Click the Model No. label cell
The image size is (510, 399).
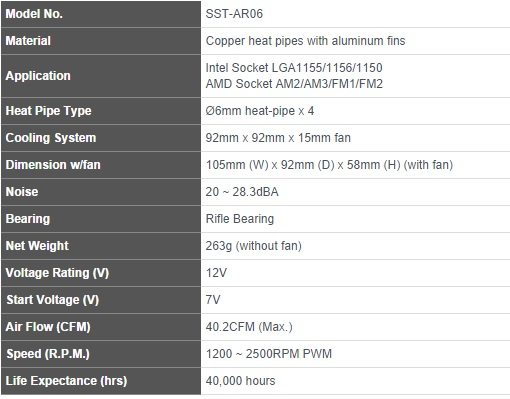101,14
